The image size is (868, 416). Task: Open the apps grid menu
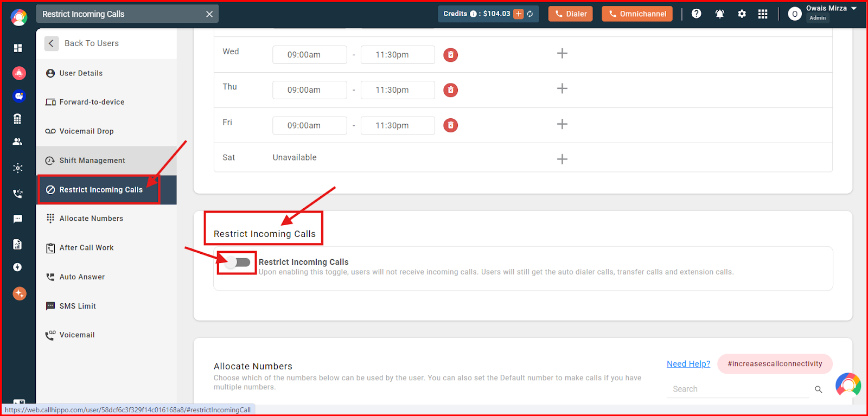click(x=763, y=14)
